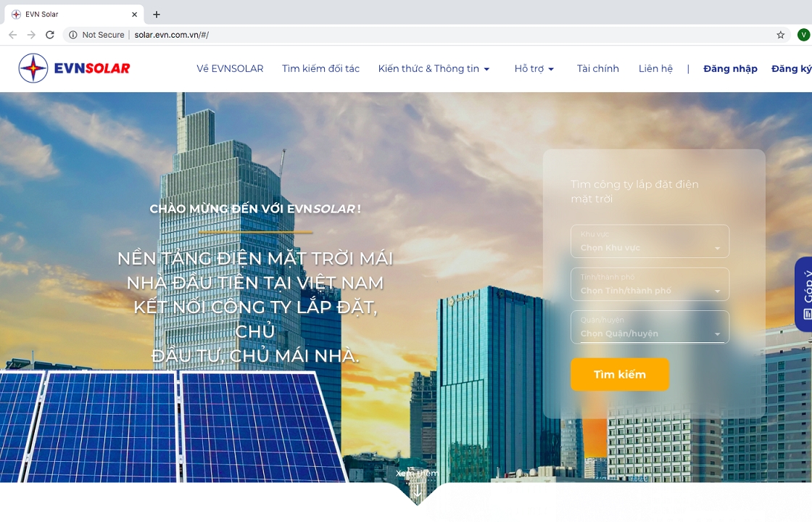Open the Tài chính menu item

[x=597, y=68]
